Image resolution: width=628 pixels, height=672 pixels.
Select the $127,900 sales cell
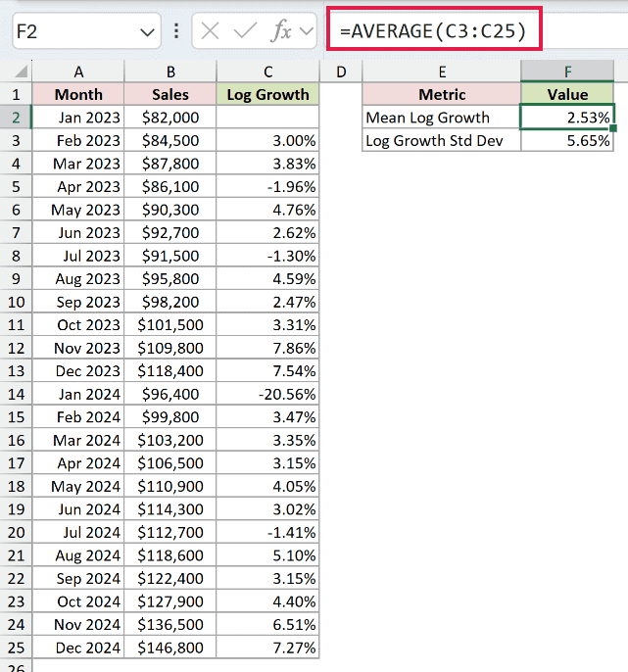[170, 601]
